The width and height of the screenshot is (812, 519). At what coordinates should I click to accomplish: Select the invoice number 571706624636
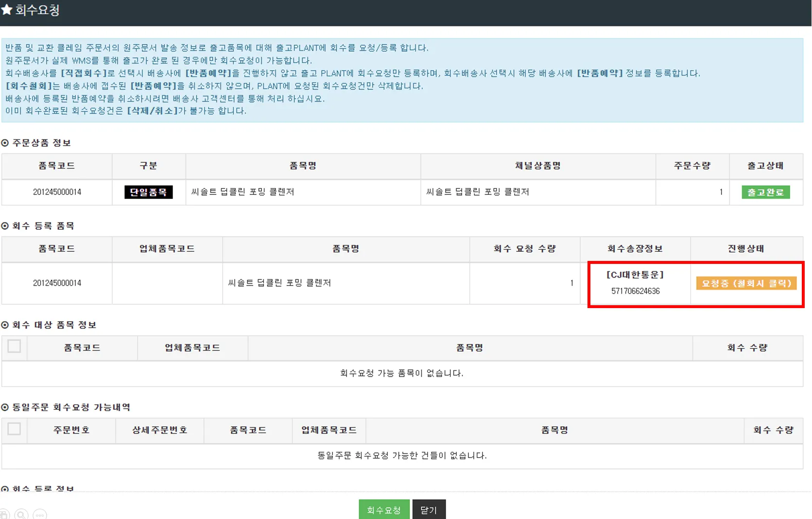(635, 291)
